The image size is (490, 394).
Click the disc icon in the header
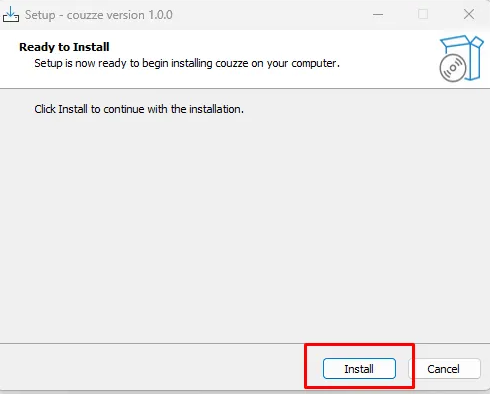(x=453, y=68)
